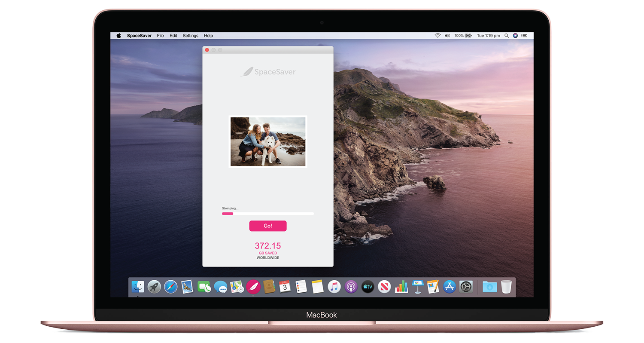644x343 pixels.
Task: Click the Siri icon in menu bar
Action: tap(515, 36)
